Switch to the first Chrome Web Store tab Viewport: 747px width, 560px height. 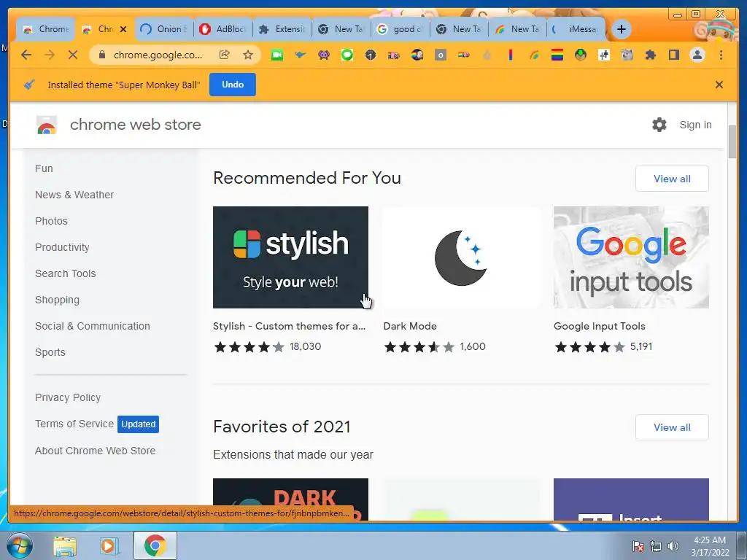click(x=46, y=29)
